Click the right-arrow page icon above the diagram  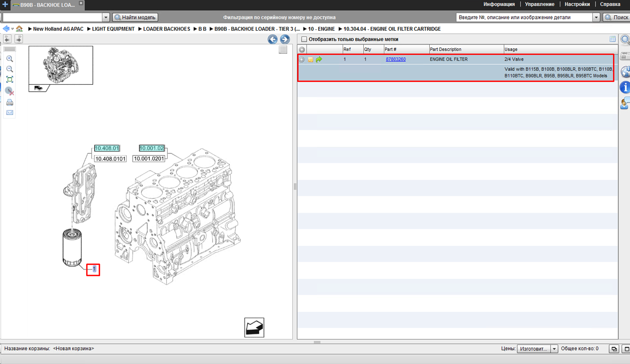coord(18,39)
